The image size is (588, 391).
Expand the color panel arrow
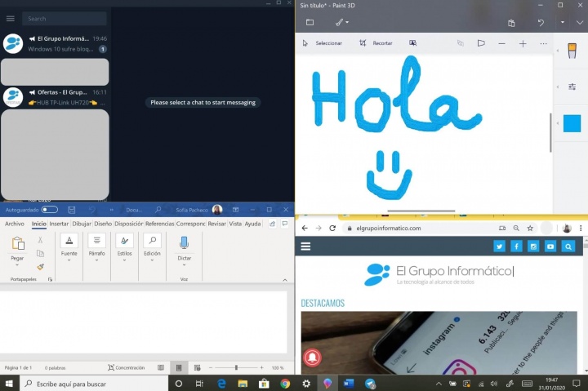(x=558, y=123)
